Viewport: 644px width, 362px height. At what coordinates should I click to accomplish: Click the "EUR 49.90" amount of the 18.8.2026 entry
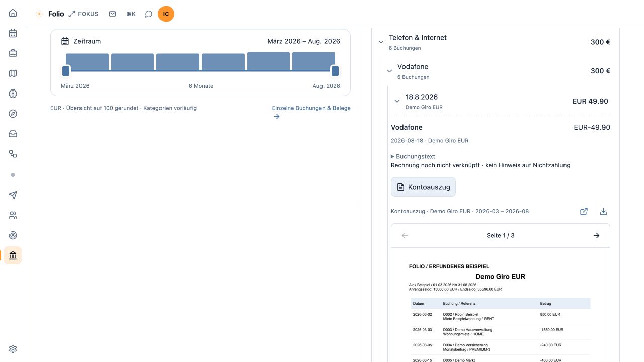(x=590, y=101)
